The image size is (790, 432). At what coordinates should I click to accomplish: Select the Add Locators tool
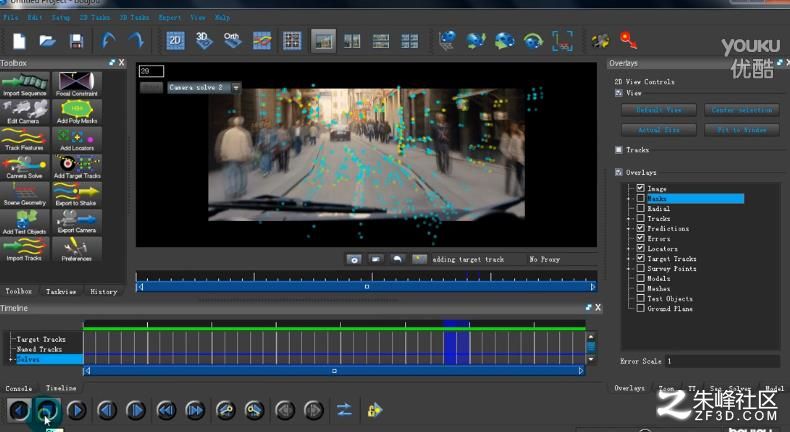[77, 139]
